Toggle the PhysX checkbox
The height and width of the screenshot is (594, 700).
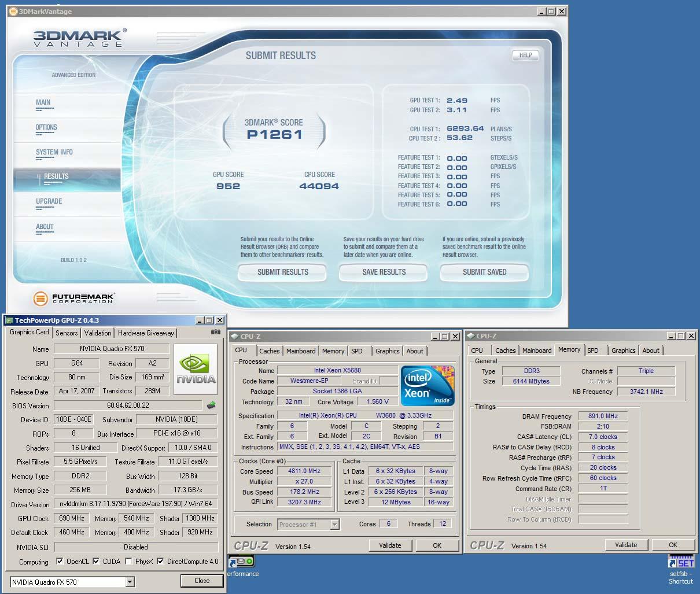128,561
